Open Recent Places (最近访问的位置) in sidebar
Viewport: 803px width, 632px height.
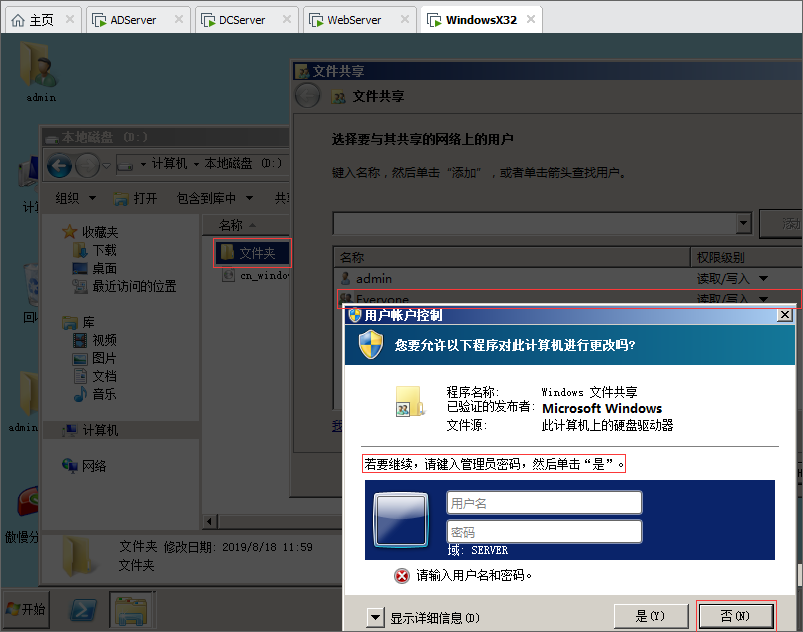point(124,286)
